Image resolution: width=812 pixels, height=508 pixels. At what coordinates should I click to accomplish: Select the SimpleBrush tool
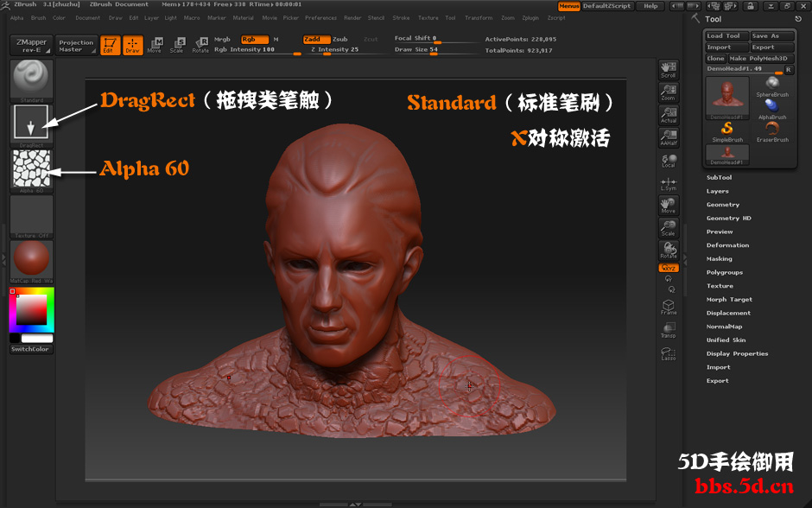click(727, 132)
